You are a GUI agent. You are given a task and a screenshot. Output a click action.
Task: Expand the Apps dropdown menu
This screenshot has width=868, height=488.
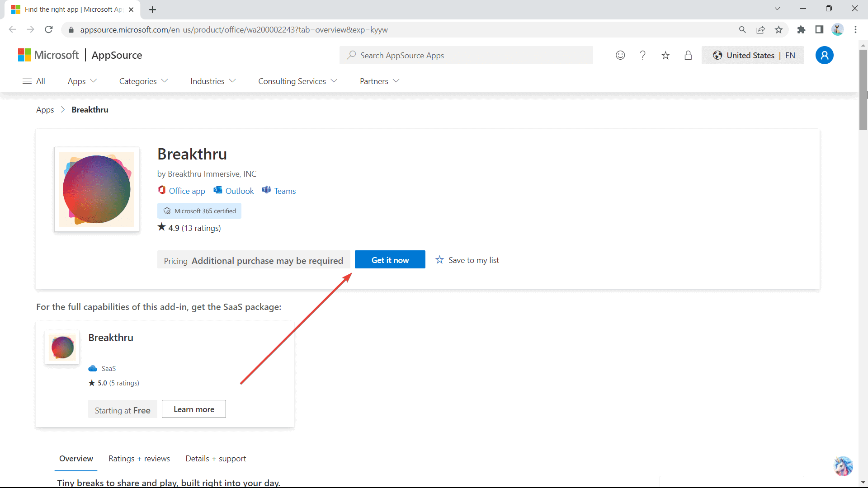82,81
